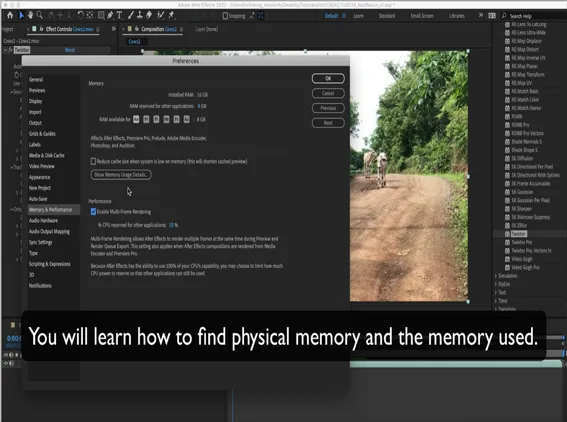Click the Twixtor Pro effect preset icon

(507, 242)
